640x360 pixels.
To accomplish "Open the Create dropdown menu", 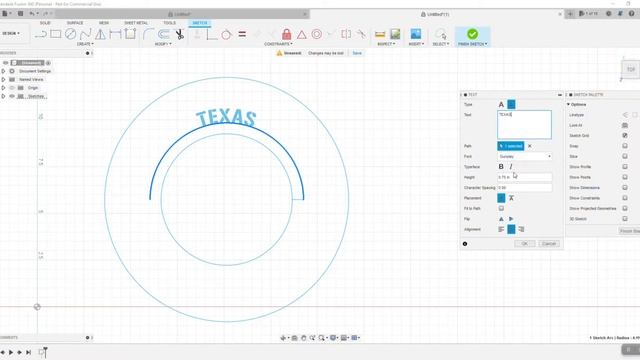I will coord(85,44).
